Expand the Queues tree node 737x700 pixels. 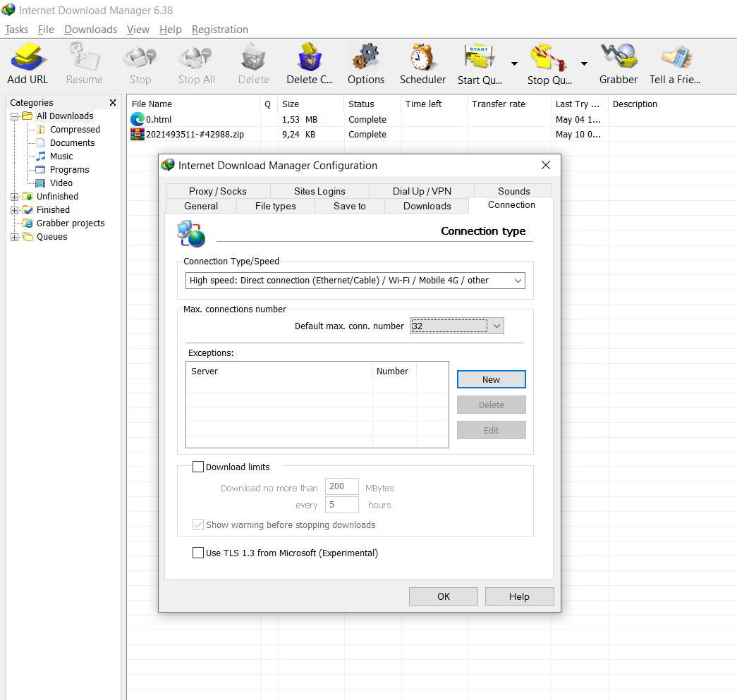(x=15, y=238)
